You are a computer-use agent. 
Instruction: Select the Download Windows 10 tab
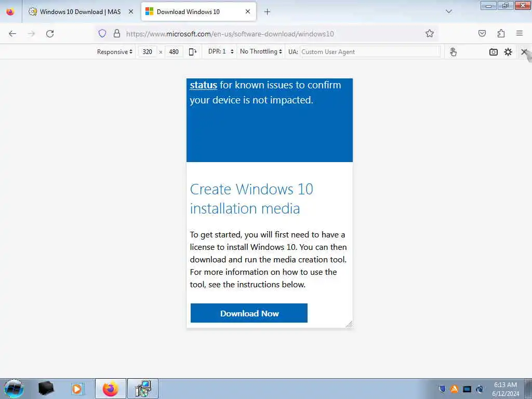pyautogui.click(x=198, y=12)
